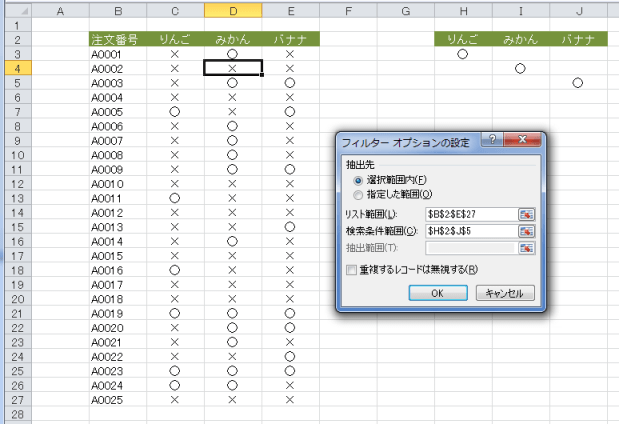The width and height of the screenshot is (619, 424).
Task: Close the フィルター オプションの設定 dialog
Action: pos(521,141)
